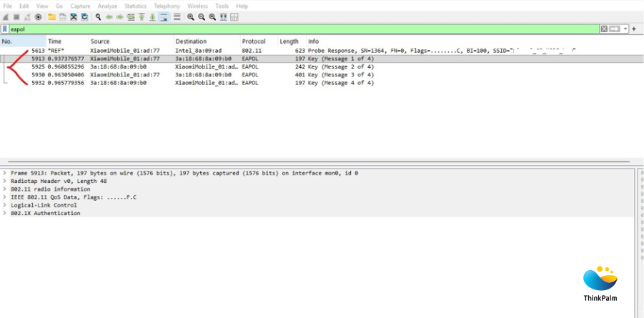Click in the eapol filter field
The height and width of the screenshot is (318, 644).
pyautogui.click(x=304, y=29)
